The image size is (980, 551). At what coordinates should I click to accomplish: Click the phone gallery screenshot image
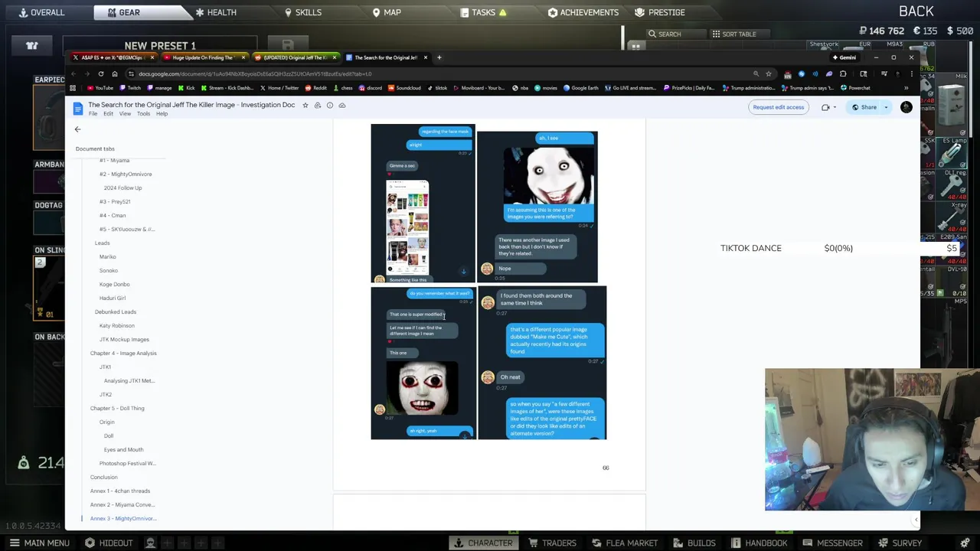tap(407, 228)
